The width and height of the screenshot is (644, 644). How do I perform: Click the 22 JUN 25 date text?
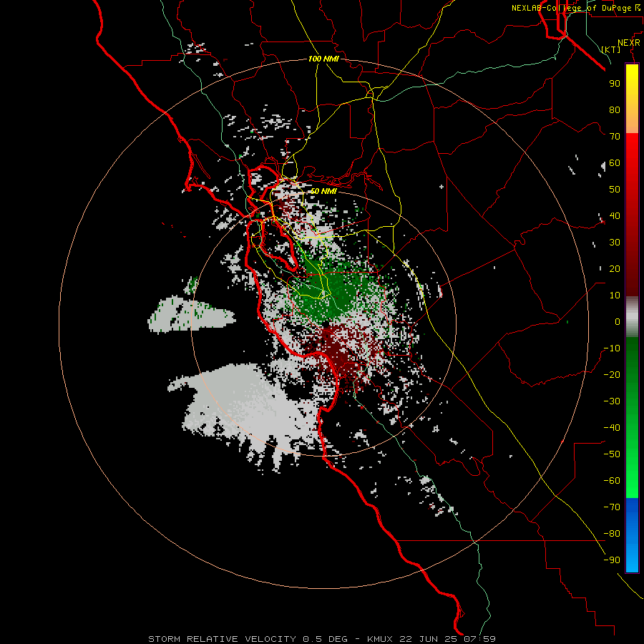pos(429,639)
